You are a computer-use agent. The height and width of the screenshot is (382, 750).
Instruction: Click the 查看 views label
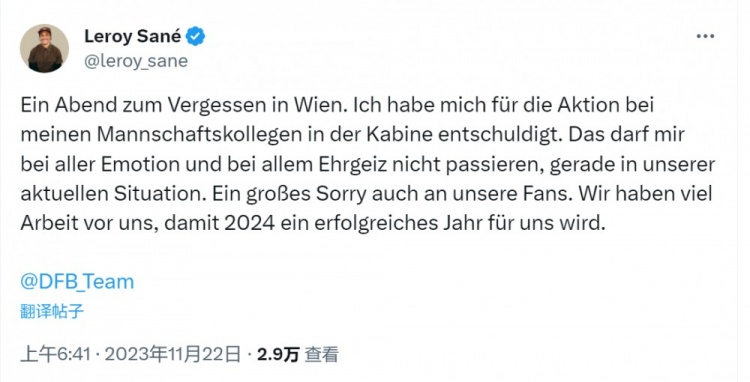tap(321, 354)
